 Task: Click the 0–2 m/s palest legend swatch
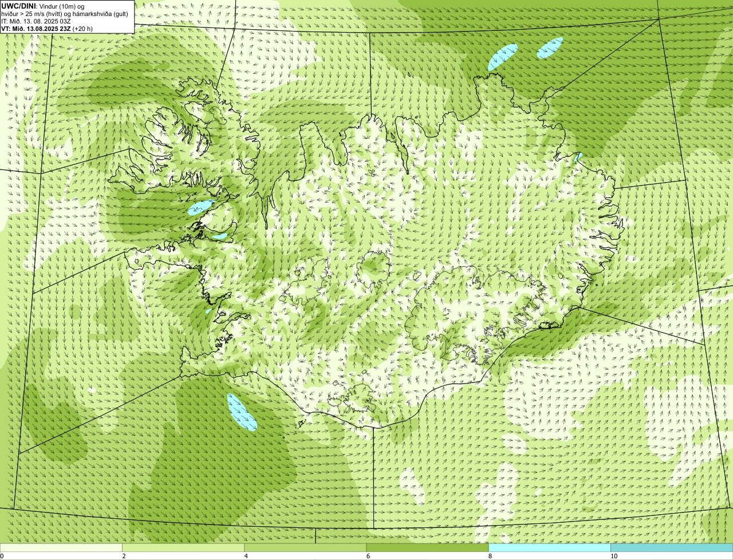[61, 547]
